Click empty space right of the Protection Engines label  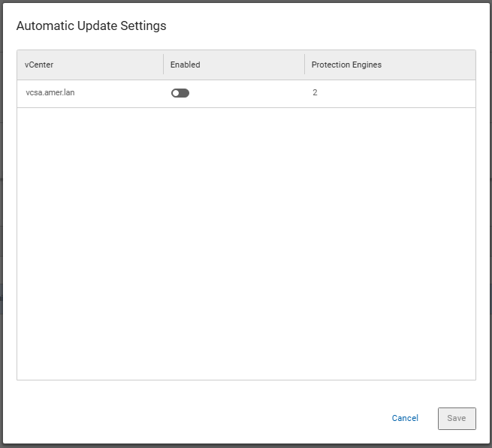tap(428, 65)
